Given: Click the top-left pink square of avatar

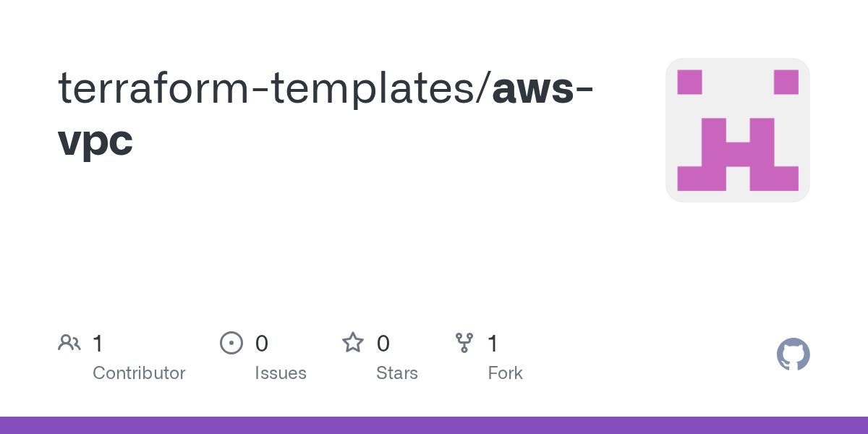Looking at the screenshot, I should [x=689, y=82].
